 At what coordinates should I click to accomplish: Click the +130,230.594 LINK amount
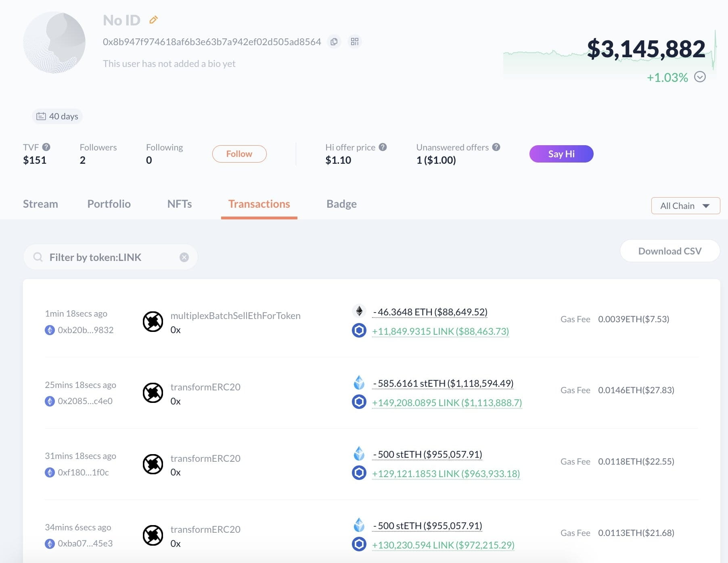(443, 545)
